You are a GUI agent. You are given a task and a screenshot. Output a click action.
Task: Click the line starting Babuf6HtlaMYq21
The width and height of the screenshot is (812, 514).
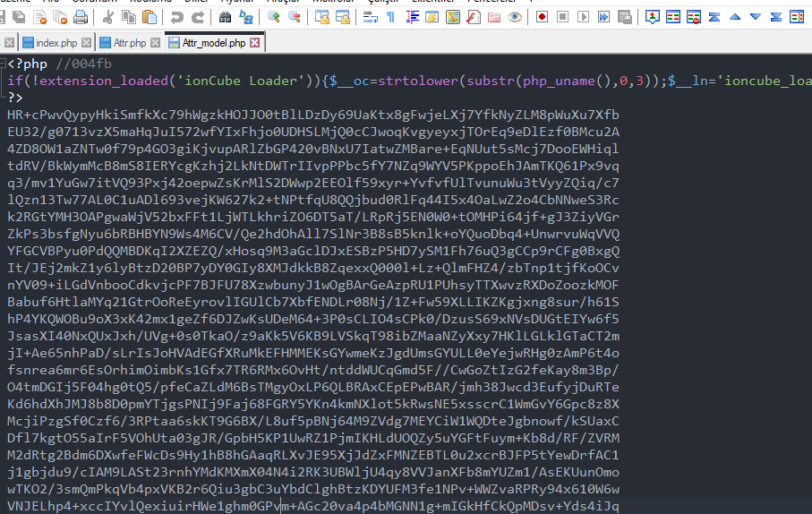coord(313,302)
